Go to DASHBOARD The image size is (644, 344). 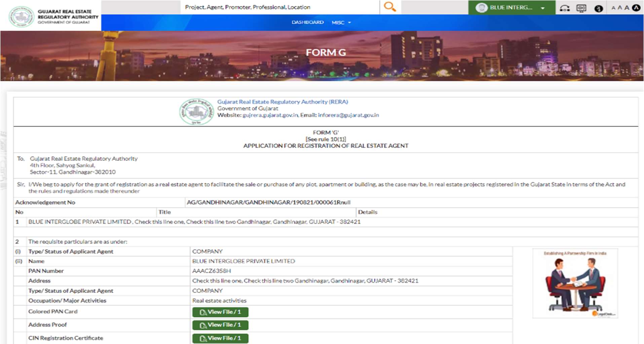click(x=308, y=22)
